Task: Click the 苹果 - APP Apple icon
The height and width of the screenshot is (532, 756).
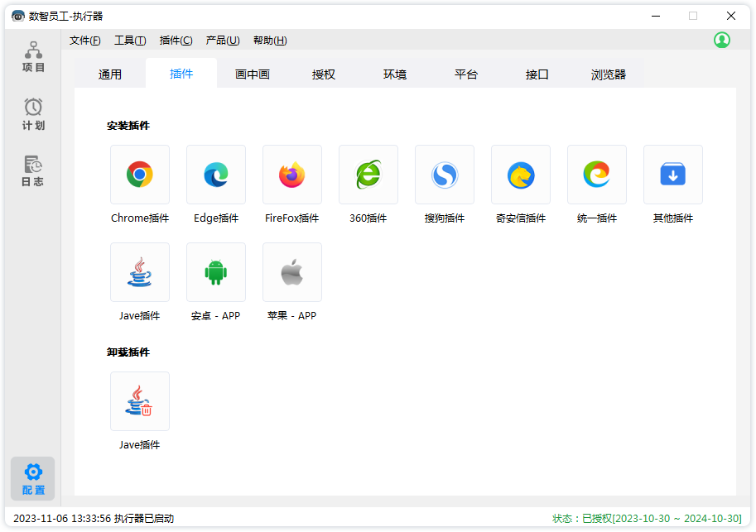Action: (292, 272)
